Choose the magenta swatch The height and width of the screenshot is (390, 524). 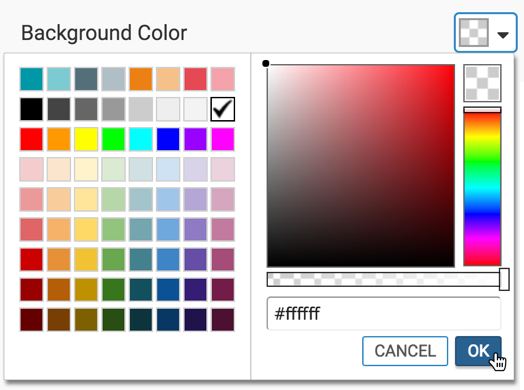click(x=223, y=139)
